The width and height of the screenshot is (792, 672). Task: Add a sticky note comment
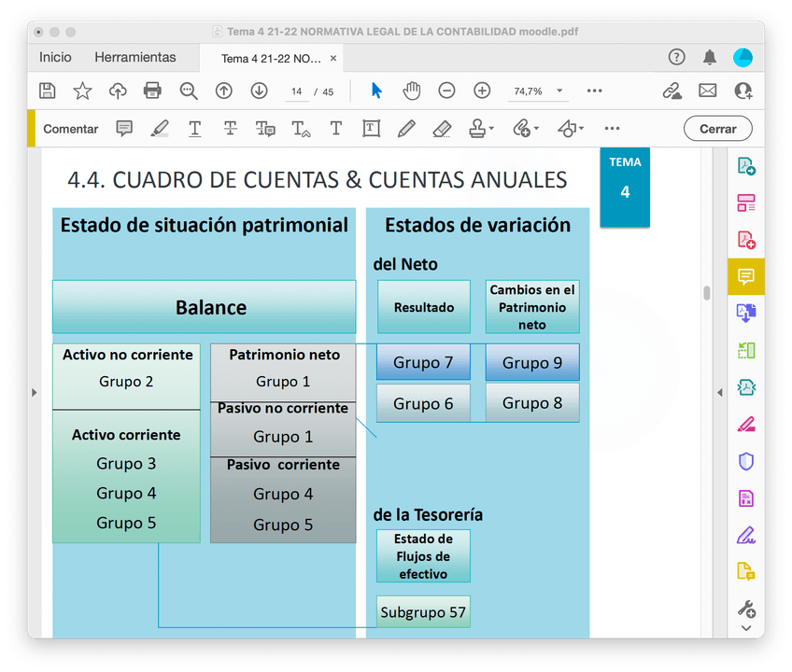124,129
